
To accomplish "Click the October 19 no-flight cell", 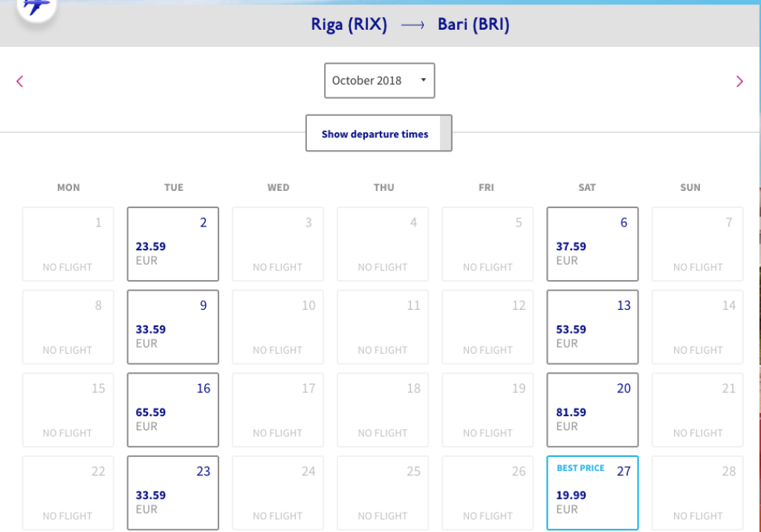I will pos(488,409).
